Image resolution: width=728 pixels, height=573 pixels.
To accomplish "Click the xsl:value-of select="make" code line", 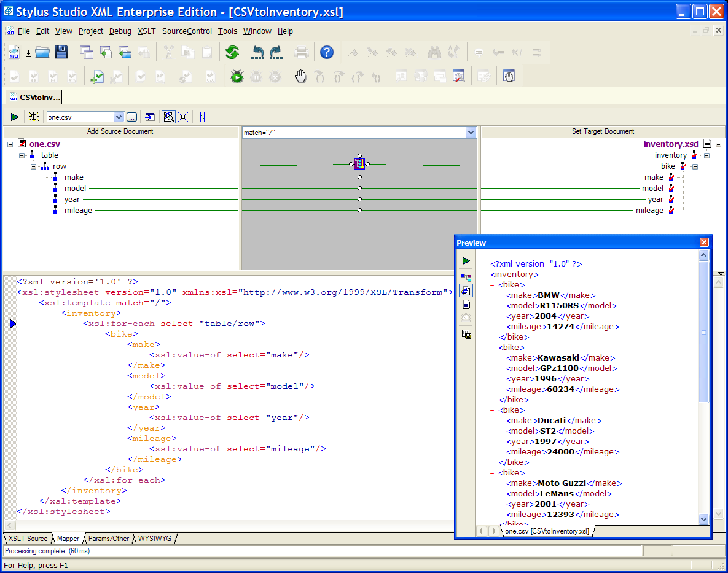I will pyautogui.click(x=229, y=355).
